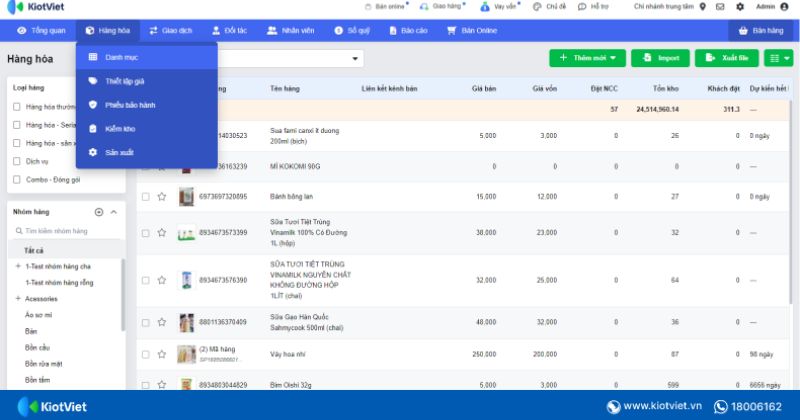Check the Dịch vụ checkbox
The width and height of the screenshot is (800, 420).
(x=17, y=161)
